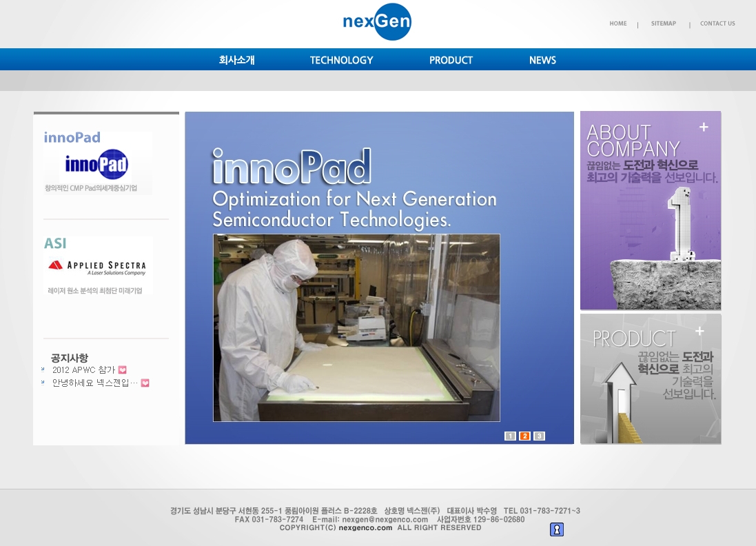Click the 레이저 원소 분석의 최첨단 미래기업 caption
Viewport: 756px width, 546px height.
(95, 290)
